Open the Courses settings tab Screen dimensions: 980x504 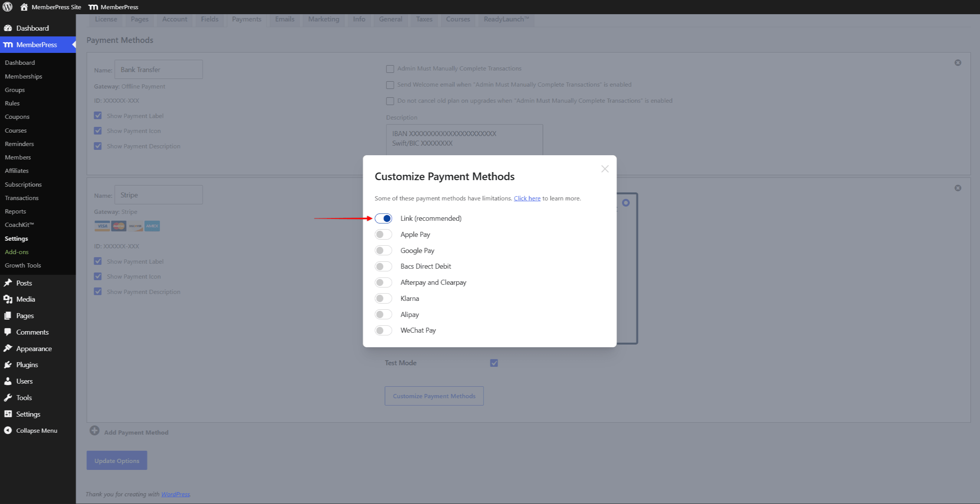point(458,19)
